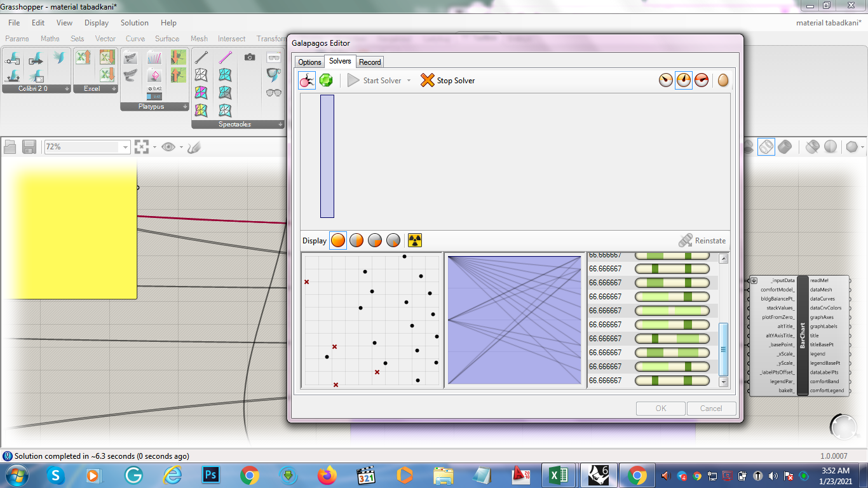Click the sketch feather icon on canvas toolbar

[x=194, y=147]
